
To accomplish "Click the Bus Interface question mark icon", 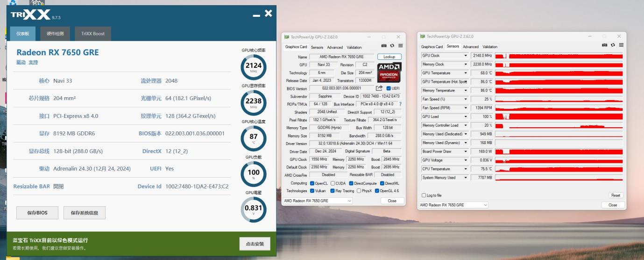I will pos(400,104).
